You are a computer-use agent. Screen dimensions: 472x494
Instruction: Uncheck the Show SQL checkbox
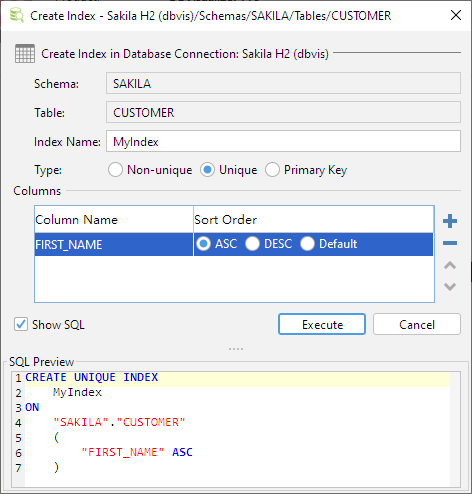pyautogui.click(x=21, y=324)
